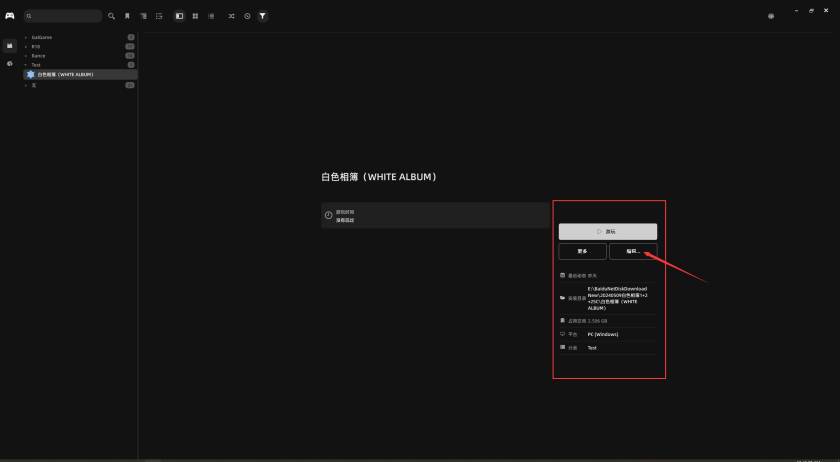Switch to grid view mode

click(x=195, y=16)
